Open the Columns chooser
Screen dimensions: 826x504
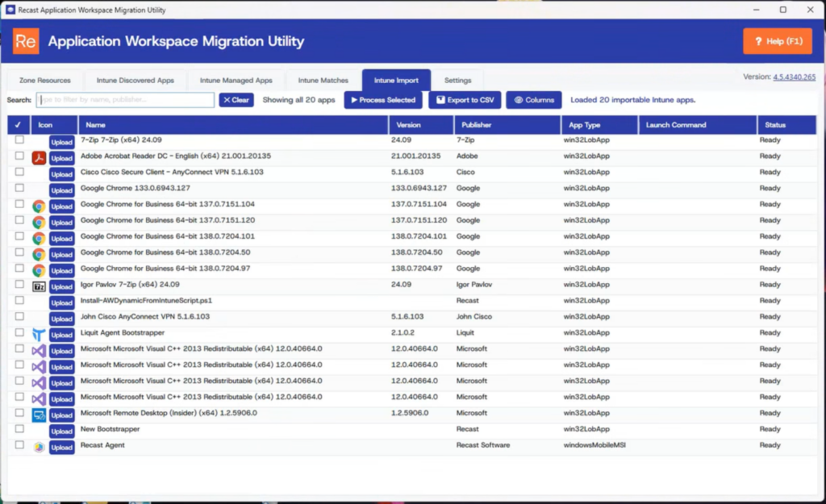click(534, 99)
